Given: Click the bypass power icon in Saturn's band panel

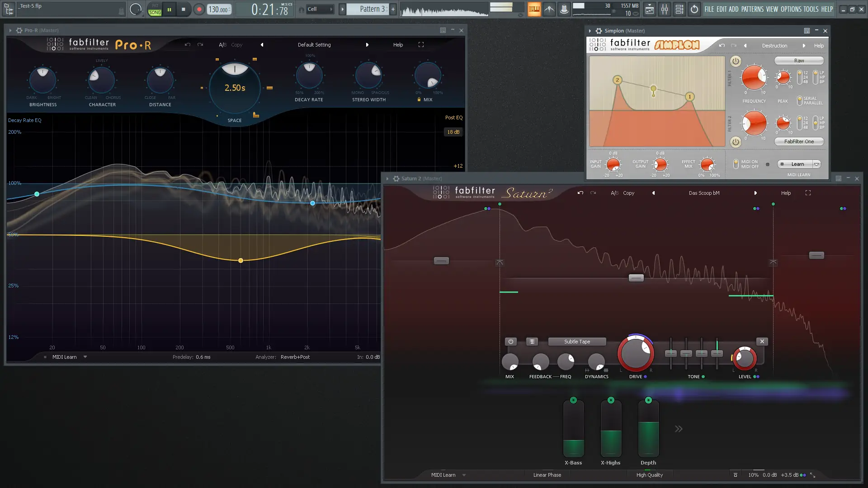Looking at the screenshot, I should pyautogui.click(x=510, y=342).
